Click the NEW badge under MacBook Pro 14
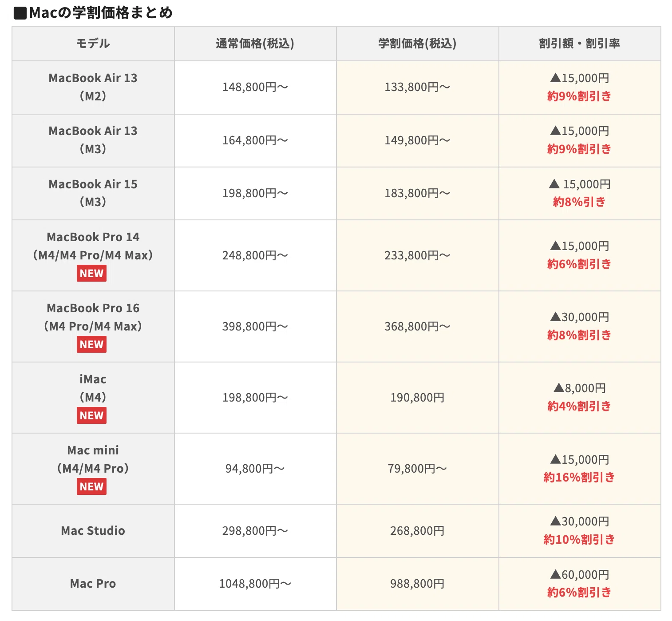Viewport: 672px width, 621px height. (x=91, y=273)
